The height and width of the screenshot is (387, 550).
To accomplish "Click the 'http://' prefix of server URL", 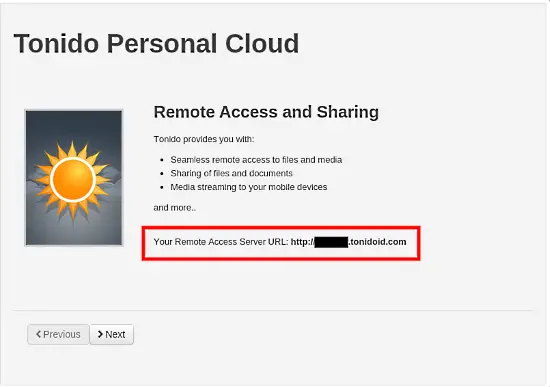I will click(x=302, y=242).
